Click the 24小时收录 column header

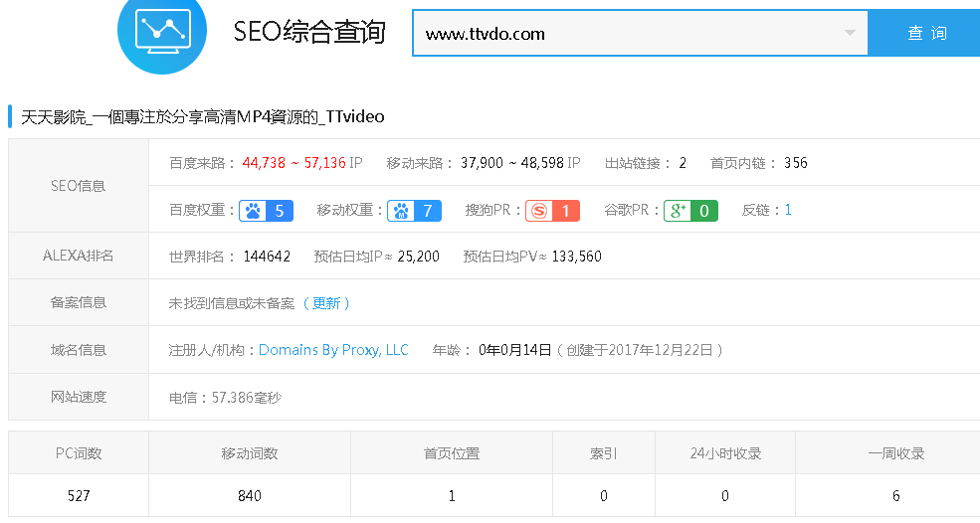point(725,453)
